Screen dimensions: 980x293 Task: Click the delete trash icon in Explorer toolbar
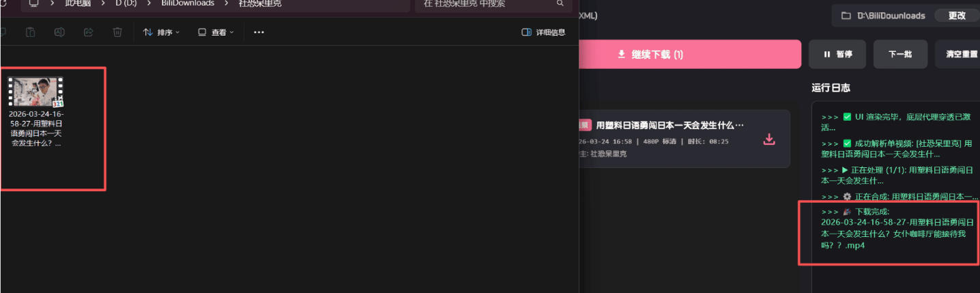click(x=117, y=32)
